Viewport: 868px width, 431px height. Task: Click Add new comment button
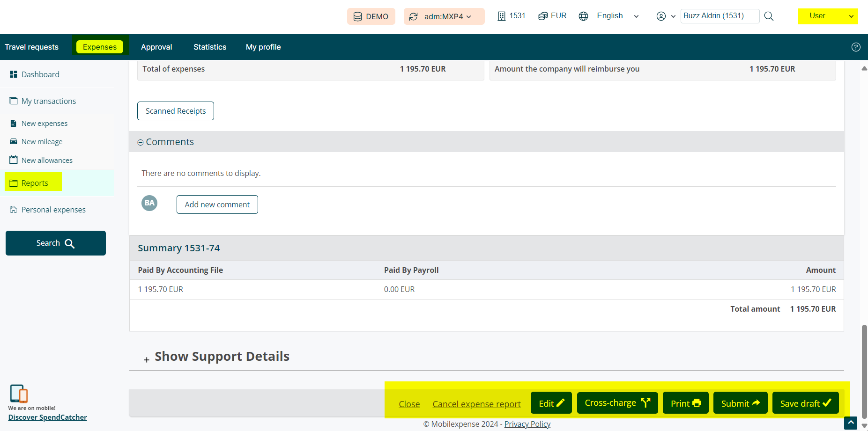217,205
